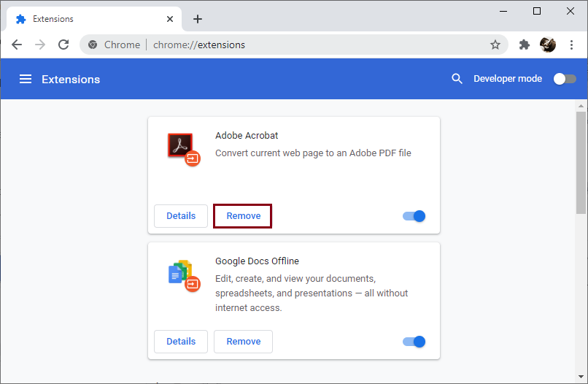588x384 pixels.
Task: Open Details for Google Docs Offline
Action: [181, 342]
